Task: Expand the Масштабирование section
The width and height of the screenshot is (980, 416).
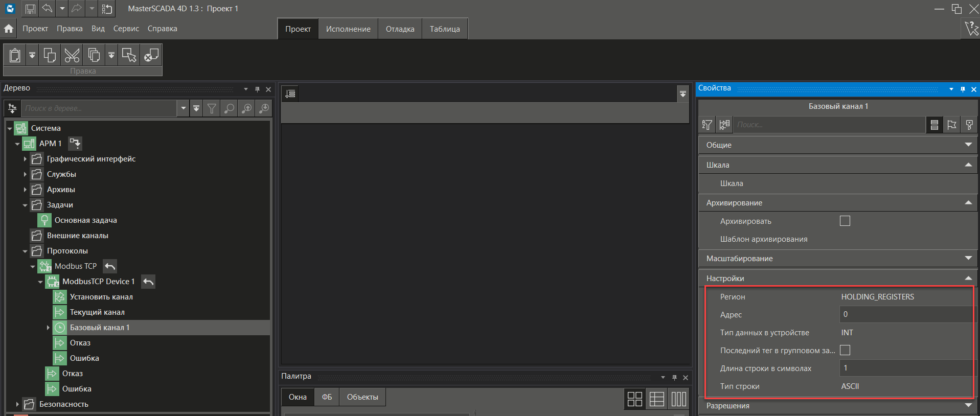Action: click(x=968, y=258)
